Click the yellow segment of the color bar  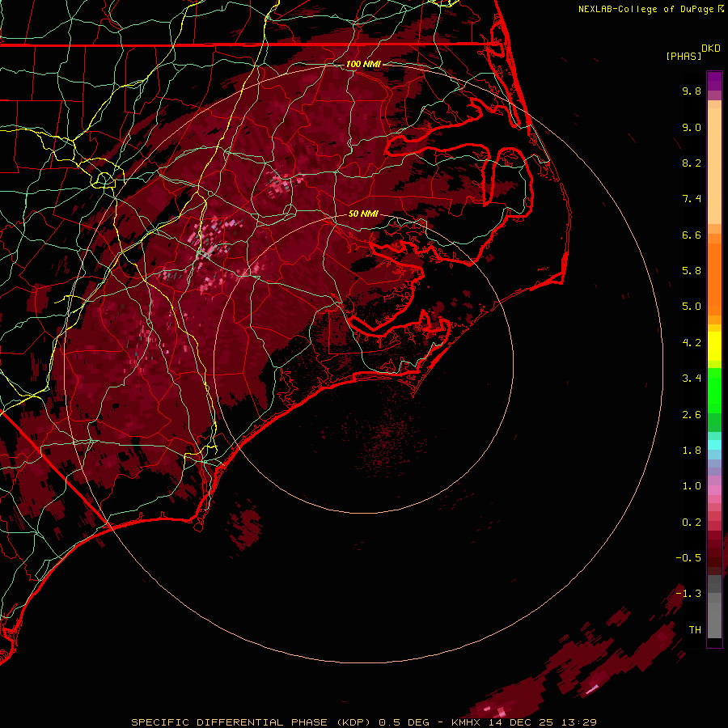(714, 346)
